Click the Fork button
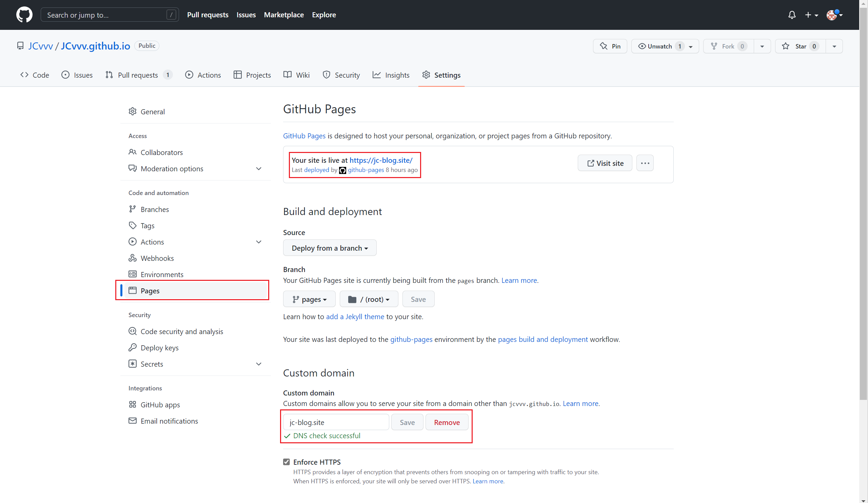Image resolution: width=868 pixels, height=503 pixels. click(x=728, y=46)
